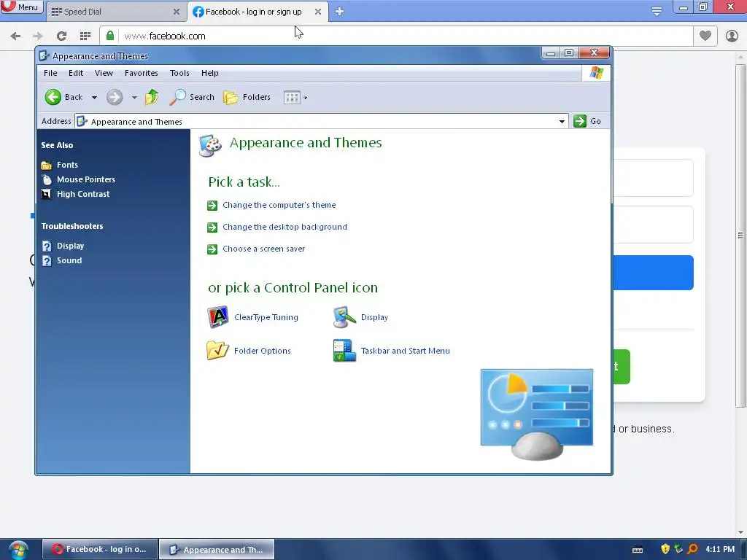Open Opera user account icon
Image resolution: width=747 pixels, height=560 pixels.
pyautogui.click(x=732, y=36)
